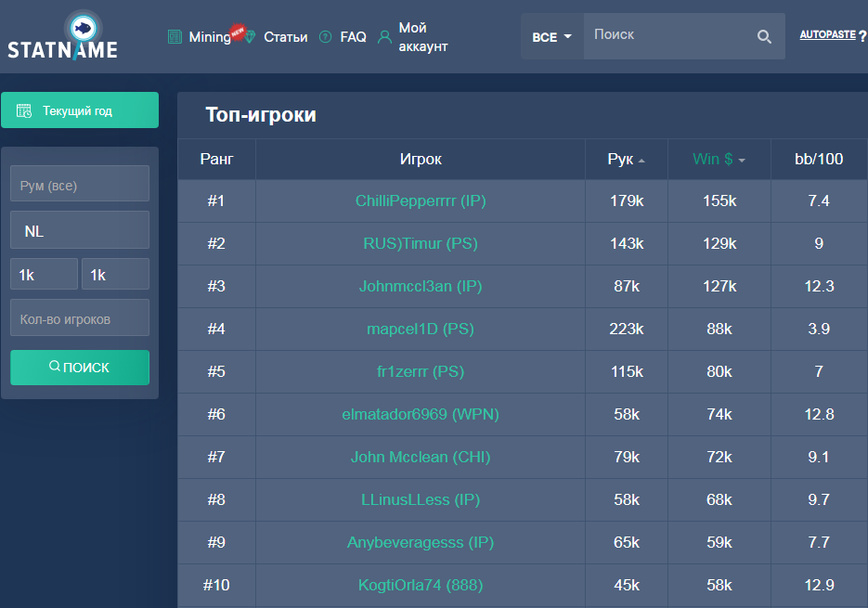Click the magnifying glass search icon
Screen dimensions: 868x608
click(764, 37)
